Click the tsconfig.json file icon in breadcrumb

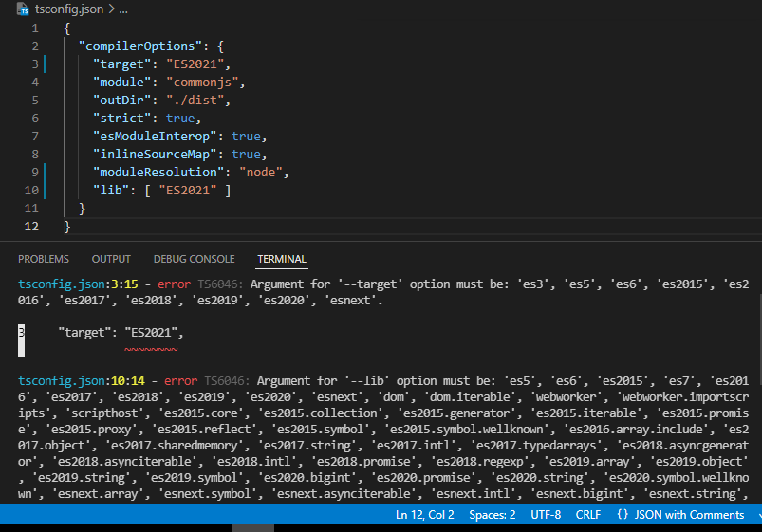coord(23,9)
